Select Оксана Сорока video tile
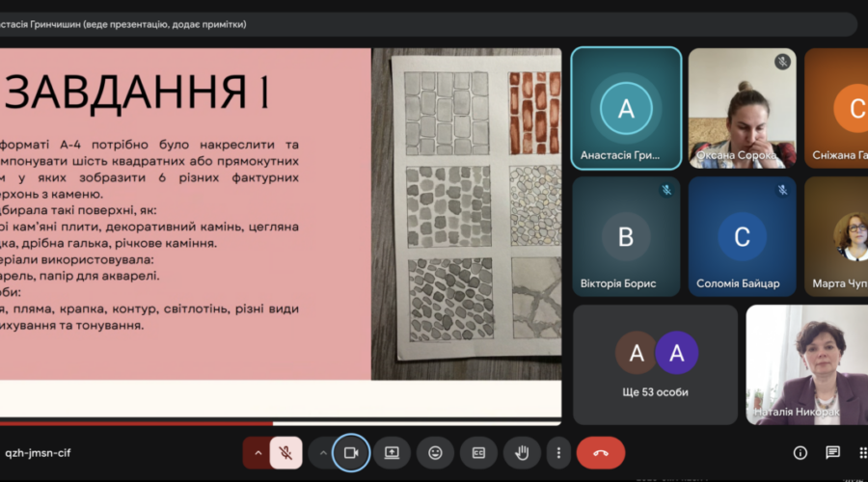The image size is (868, 482). point(742,108)
